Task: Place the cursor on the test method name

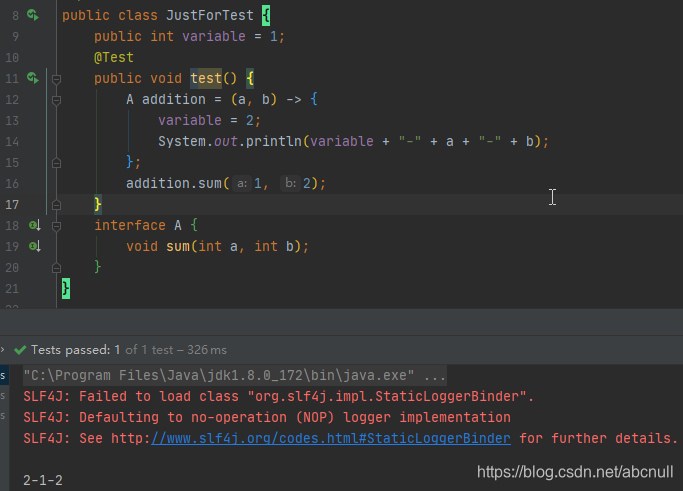Action: point(206,78)
